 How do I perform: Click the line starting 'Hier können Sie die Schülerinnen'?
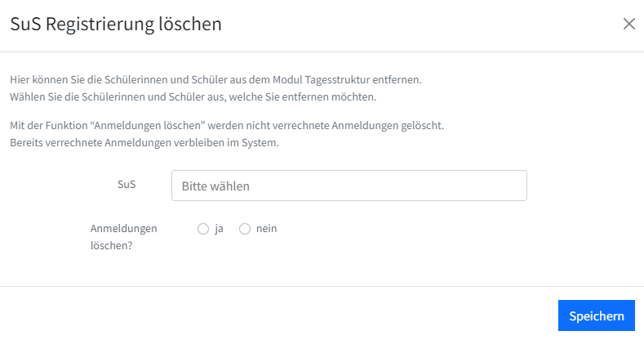(215, 79)
